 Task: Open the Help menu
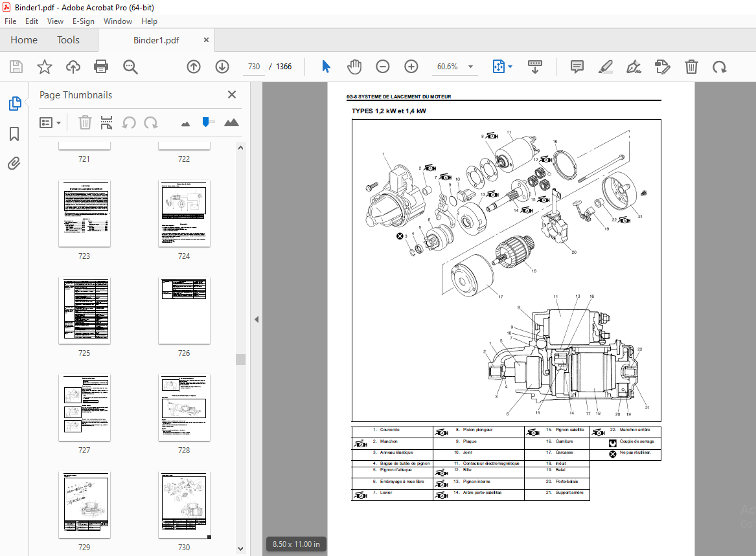point(149,21)
